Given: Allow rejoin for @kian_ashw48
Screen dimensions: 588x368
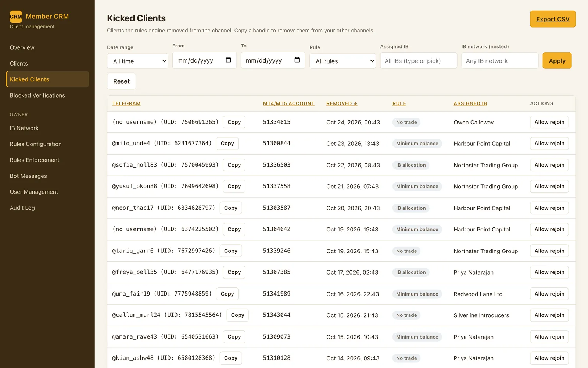Looking at the screenshot, I should point(549,358).
